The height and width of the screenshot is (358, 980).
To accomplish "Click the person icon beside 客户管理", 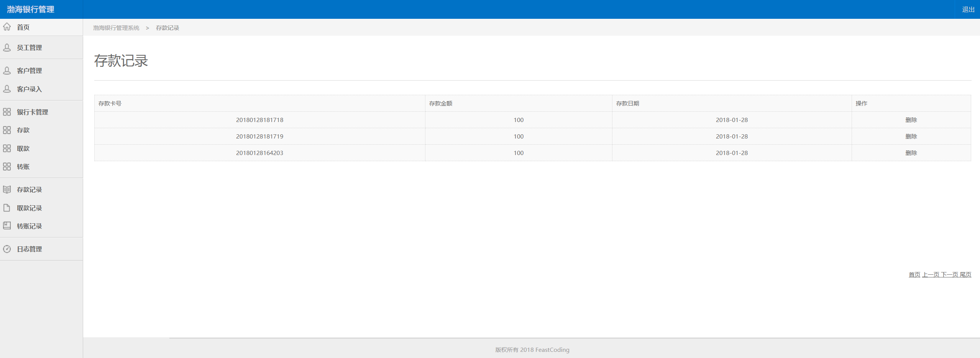I will [x=7, y=71].
